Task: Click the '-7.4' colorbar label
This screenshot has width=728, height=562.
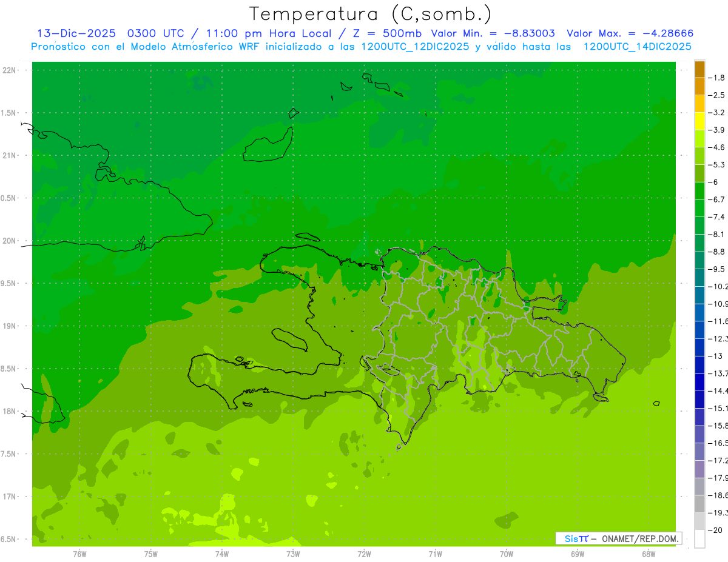Action: point(716,216)
